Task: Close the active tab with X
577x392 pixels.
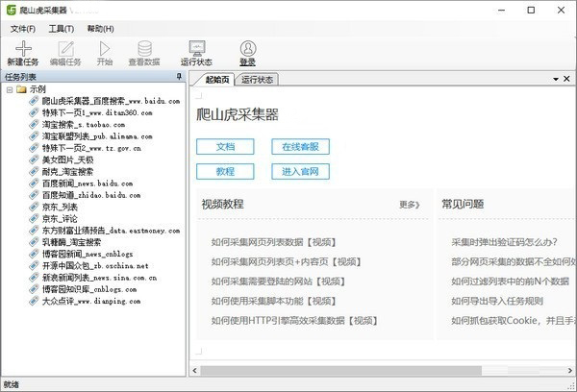Action: [x=566, y=79]
